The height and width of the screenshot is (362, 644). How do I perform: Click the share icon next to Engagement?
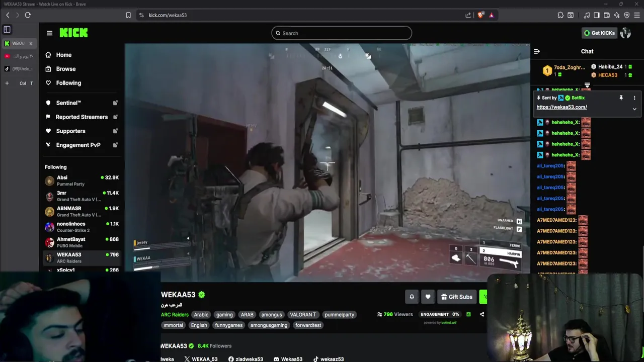(482, 314)
